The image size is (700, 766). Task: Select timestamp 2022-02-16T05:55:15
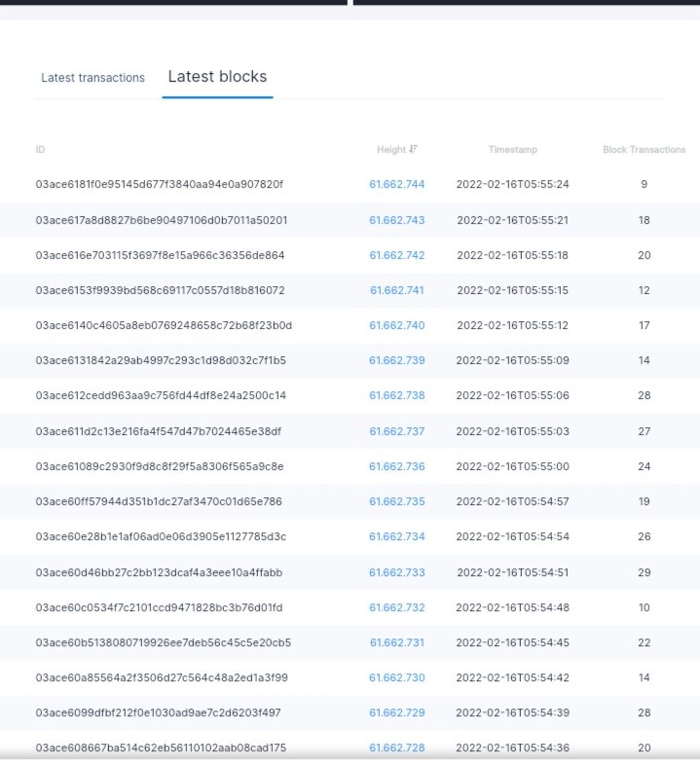click(x=512, y=290)
